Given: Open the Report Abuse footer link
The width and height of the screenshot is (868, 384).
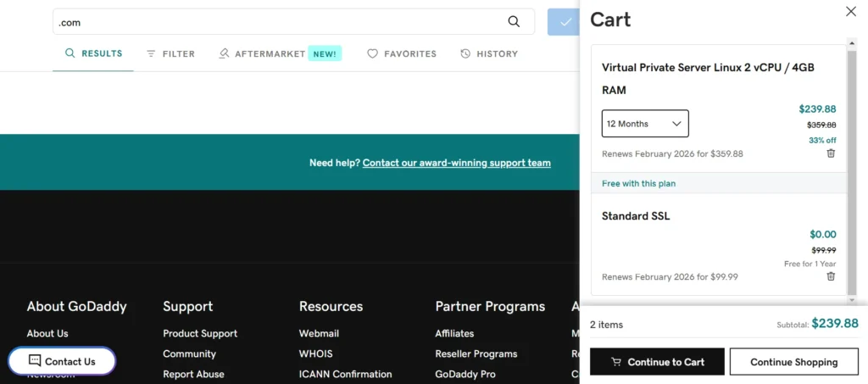Looking at the screenshot, I should pos(193,374).
